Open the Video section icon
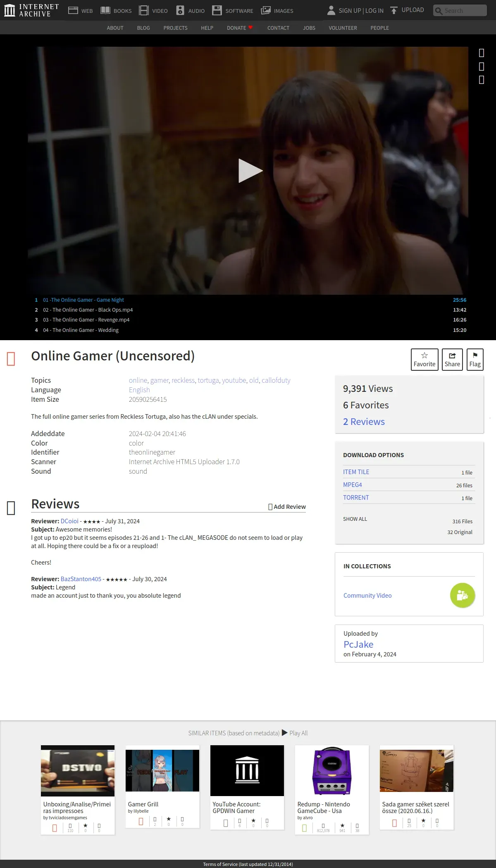 tap(143, 10)
